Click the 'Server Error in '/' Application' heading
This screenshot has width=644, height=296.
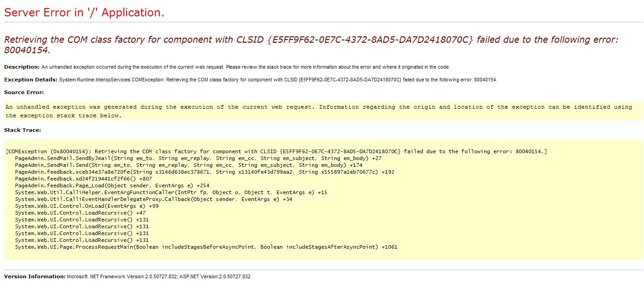coord(84,13)
